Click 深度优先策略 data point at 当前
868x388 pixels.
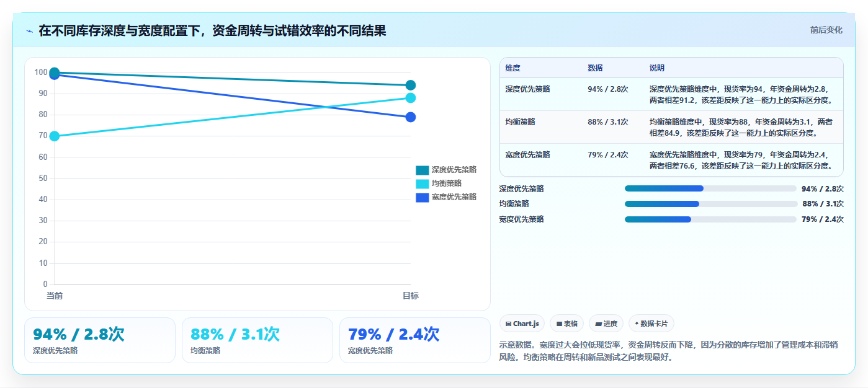(x=55, y=72)
